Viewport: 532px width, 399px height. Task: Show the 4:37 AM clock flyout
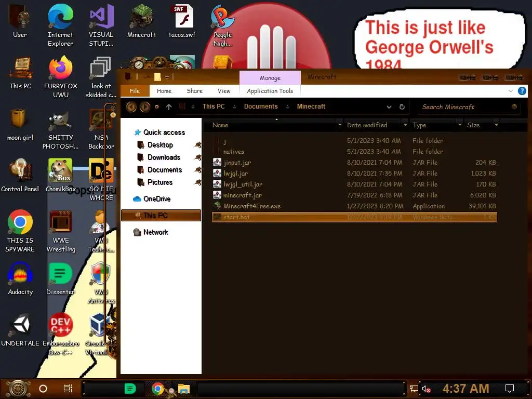(x=465, y=389)
